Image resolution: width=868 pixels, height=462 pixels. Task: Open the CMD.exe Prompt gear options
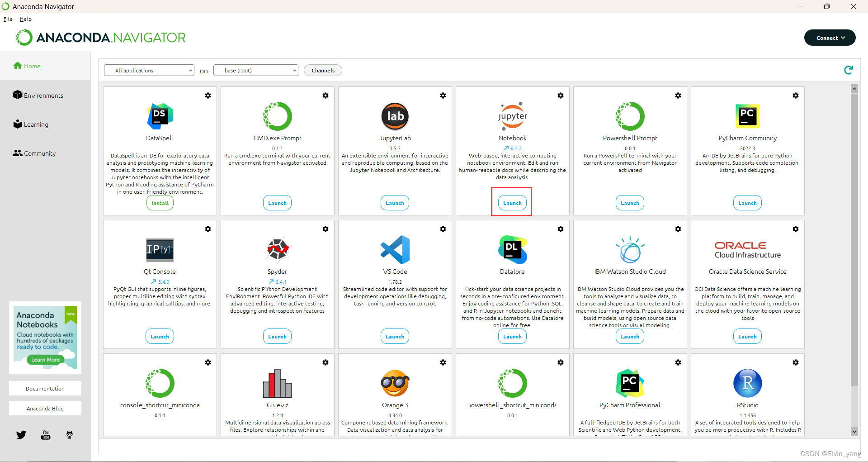[x=325, y=95]
